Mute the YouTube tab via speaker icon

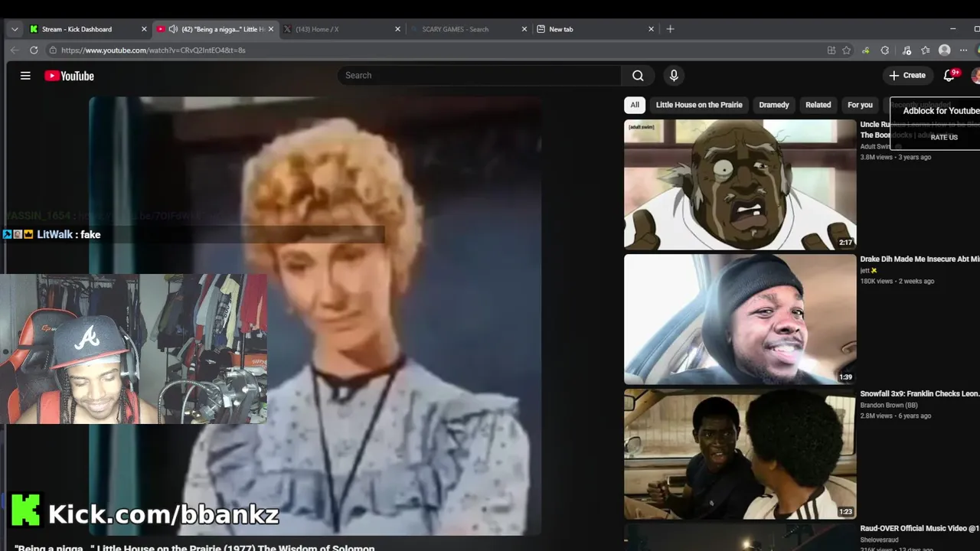point(173,29)
